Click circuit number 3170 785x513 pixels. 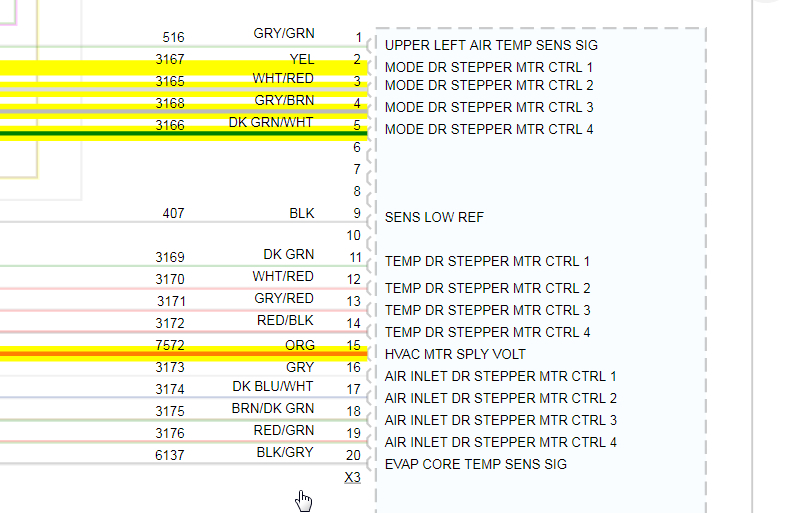click(x=170, y=279)
